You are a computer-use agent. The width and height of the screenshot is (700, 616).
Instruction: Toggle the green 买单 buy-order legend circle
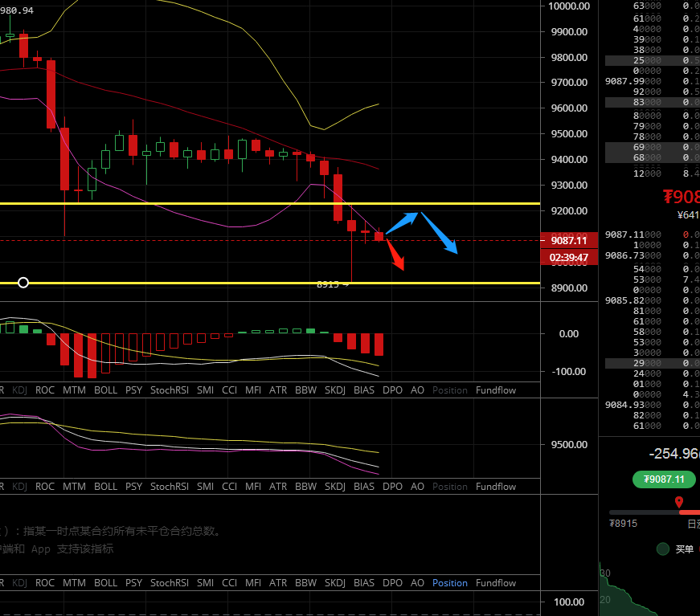663,549
